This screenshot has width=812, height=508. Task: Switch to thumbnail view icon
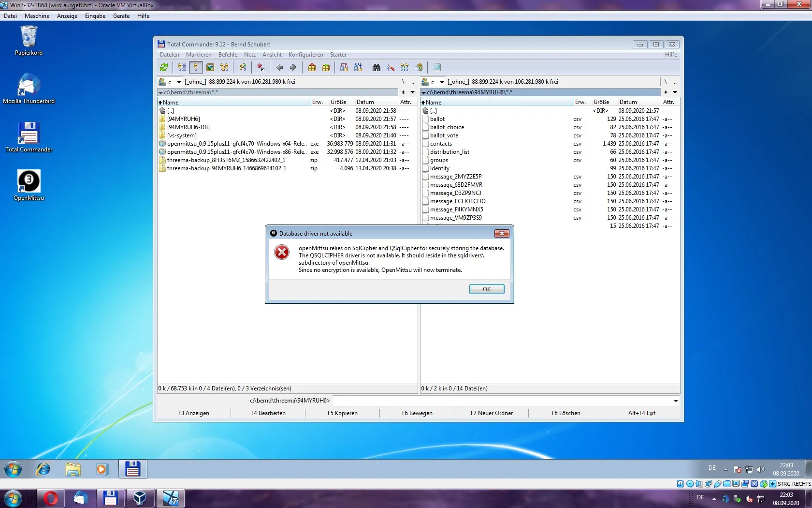pyautogui.click(x=210, y=67)
